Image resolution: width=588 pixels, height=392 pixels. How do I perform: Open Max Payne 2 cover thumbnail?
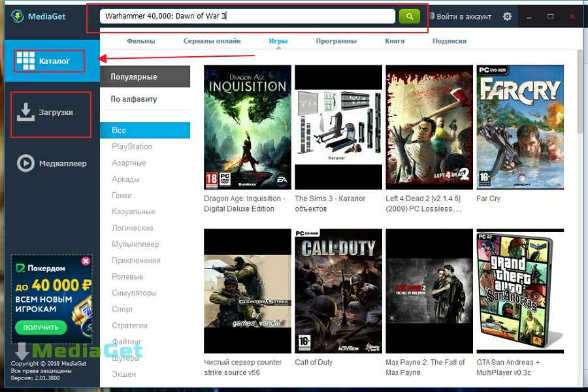tap(429, 291)
